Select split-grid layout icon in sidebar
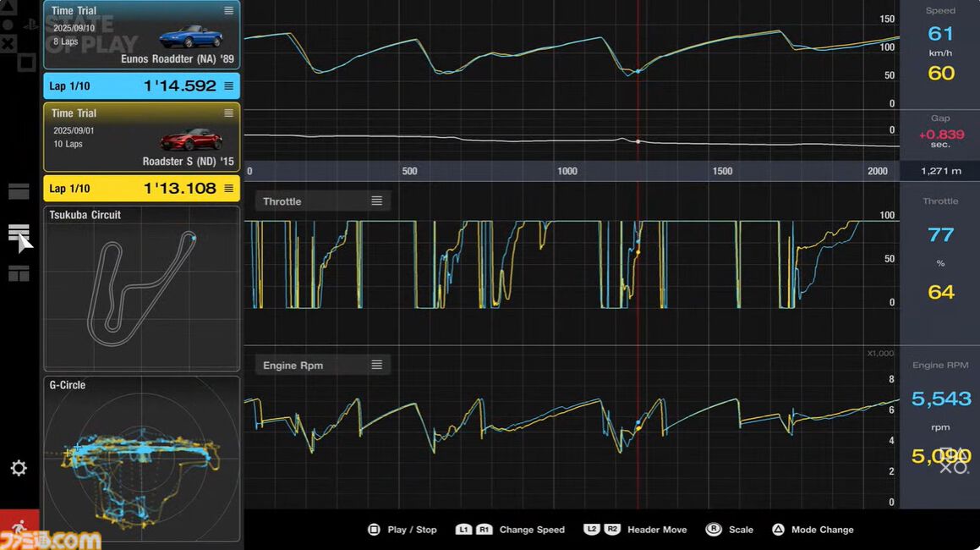The image size is (980, 550). point(19,273)
